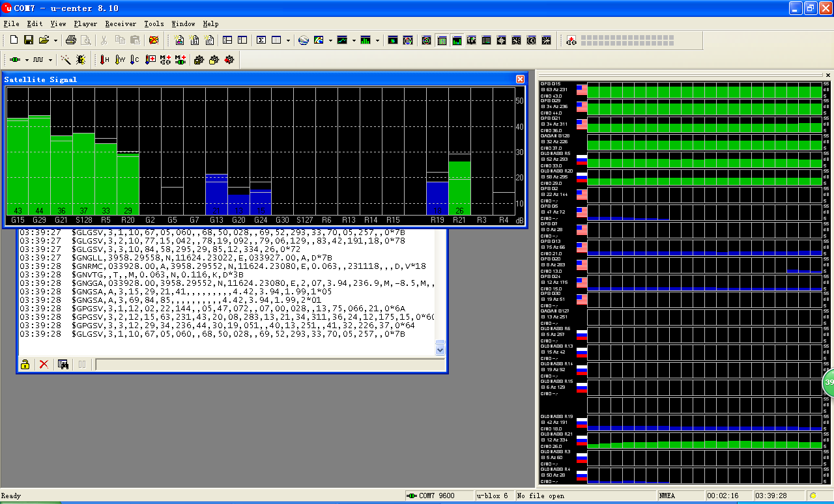Create a new file with New icon
The width and height of the screenshot is (834, 504).
[13, 40]
